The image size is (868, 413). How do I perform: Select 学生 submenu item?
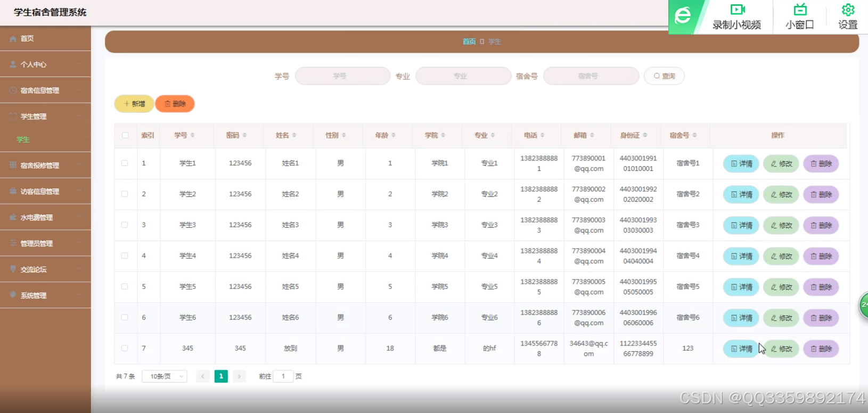point(23,139)
